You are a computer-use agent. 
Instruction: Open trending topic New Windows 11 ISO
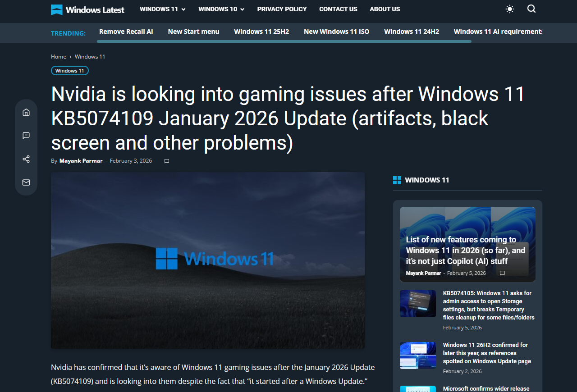click(337, 32)
